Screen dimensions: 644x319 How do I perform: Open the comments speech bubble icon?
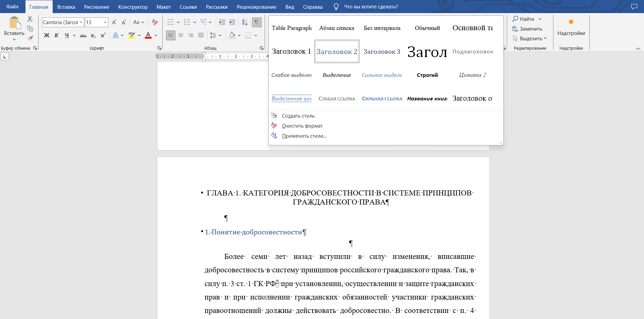(x=634, y=7)
